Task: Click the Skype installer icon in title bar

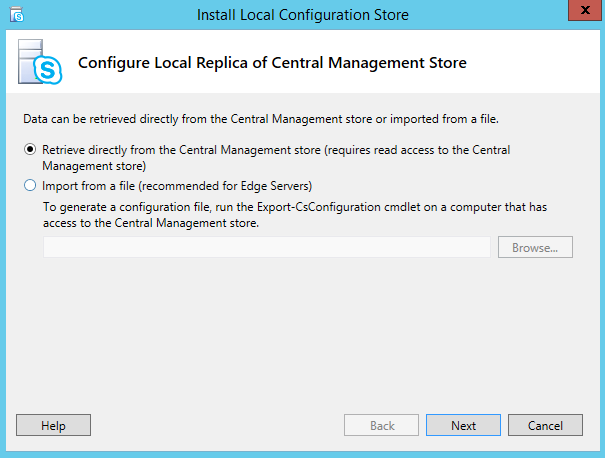Action: (x=17, y=15)
